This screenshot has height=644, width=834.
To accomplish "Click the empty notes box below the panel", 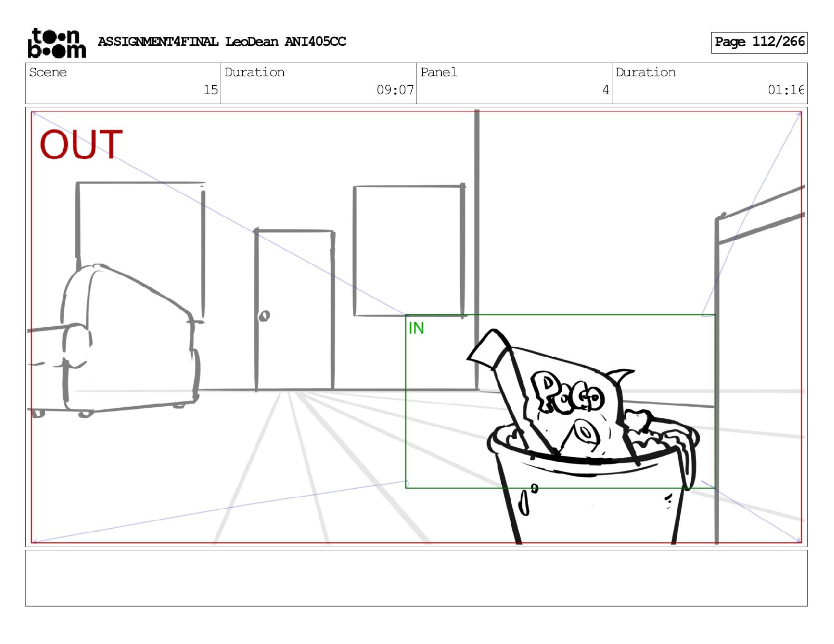I will (416, 578).
